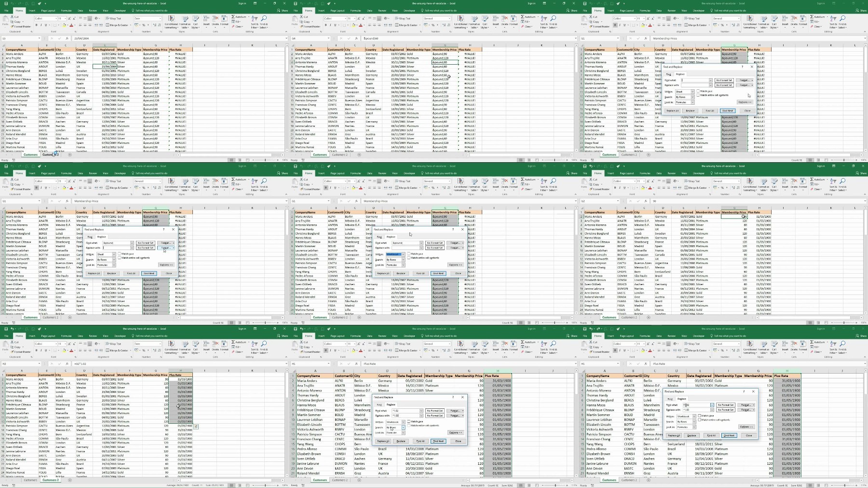
Task: Open Calibri font dropdown in window showing 23/04/2004
Action: 56,18
